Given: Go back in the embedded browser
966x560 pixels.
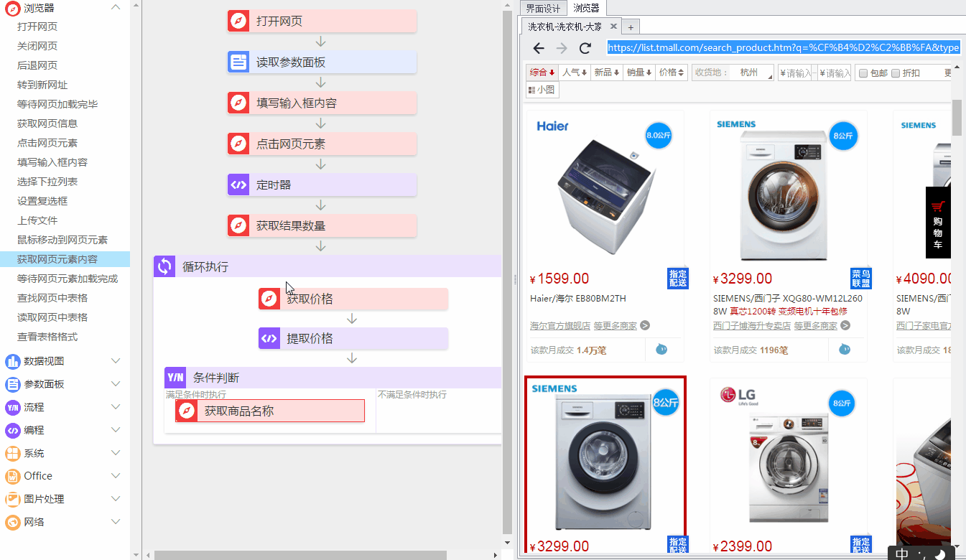Looking at the screenshot, I should [539, 48].
